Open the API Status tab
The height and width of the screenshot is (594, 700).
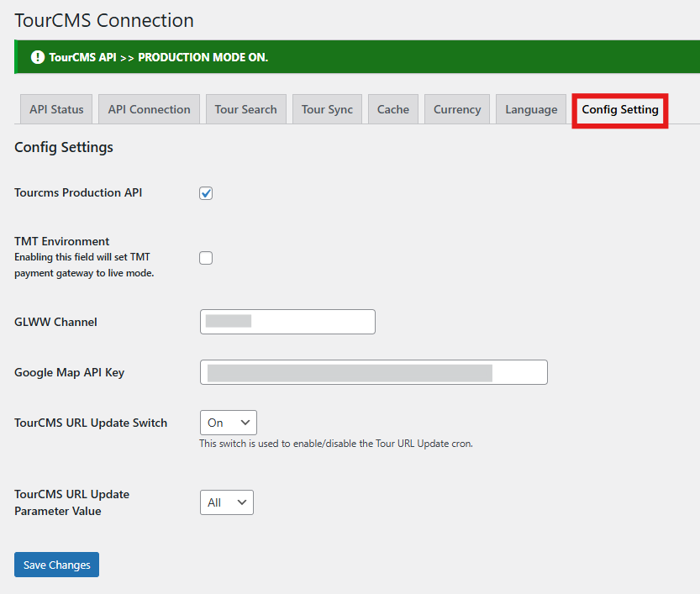56,109
